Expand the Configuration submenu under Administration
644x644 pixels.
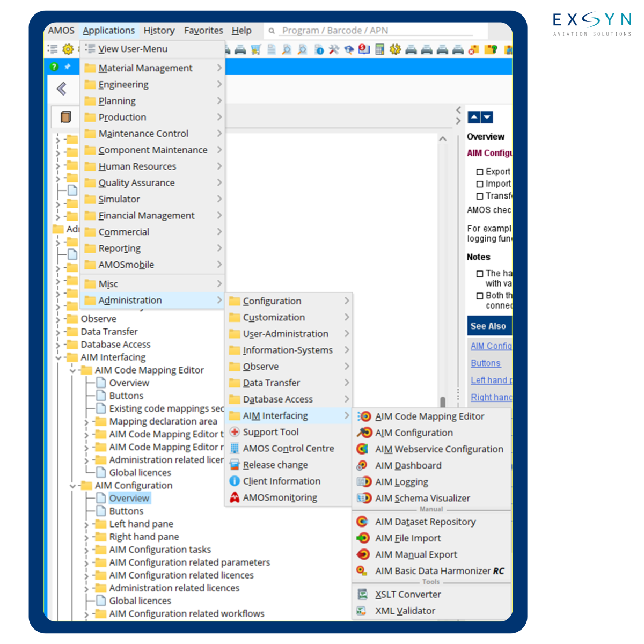[x=289, y=301]
